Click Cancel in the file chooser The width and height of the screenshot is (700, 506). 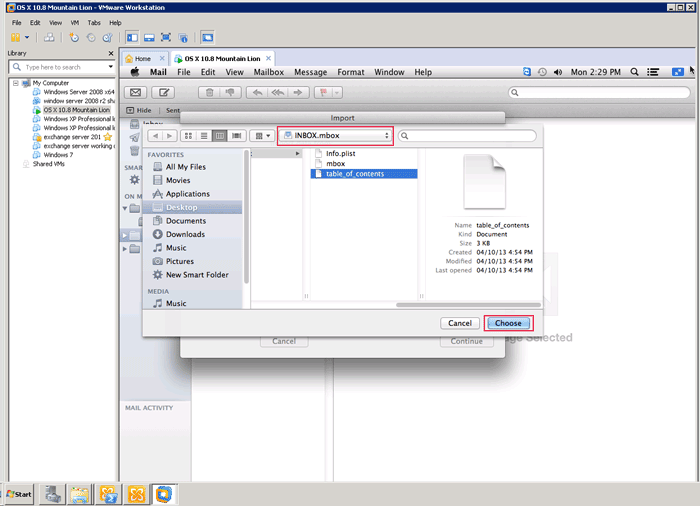point(460,323)
